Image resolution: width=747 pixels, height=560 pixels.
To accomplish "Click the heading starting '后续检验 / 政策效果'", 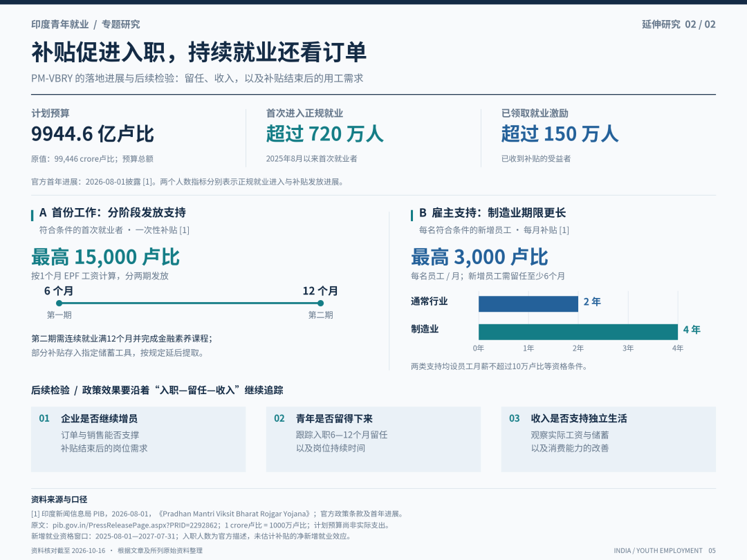I will (x=157, y=391).
